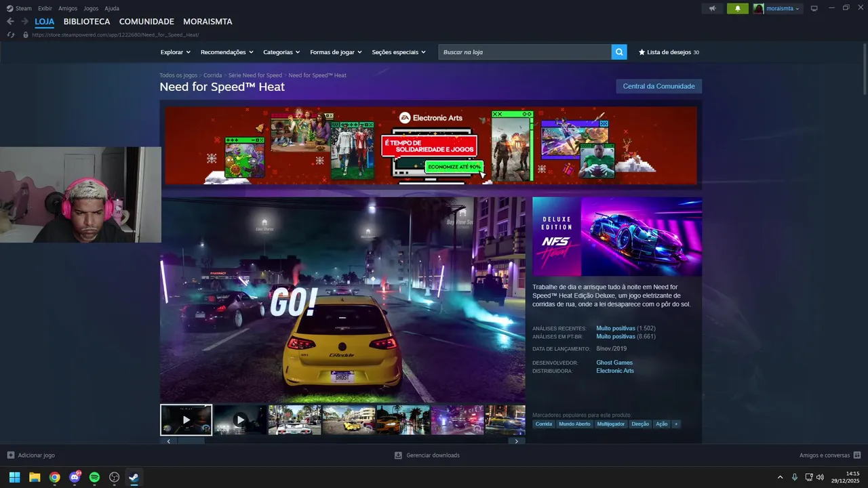
Task: Open developer Ghost Games link
Action: click(614, 363)
